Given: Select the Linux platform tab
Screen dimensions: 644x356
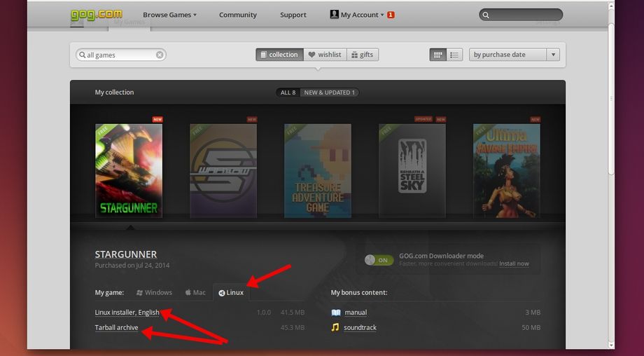Looking at the screenshot, I should (231, 292).
